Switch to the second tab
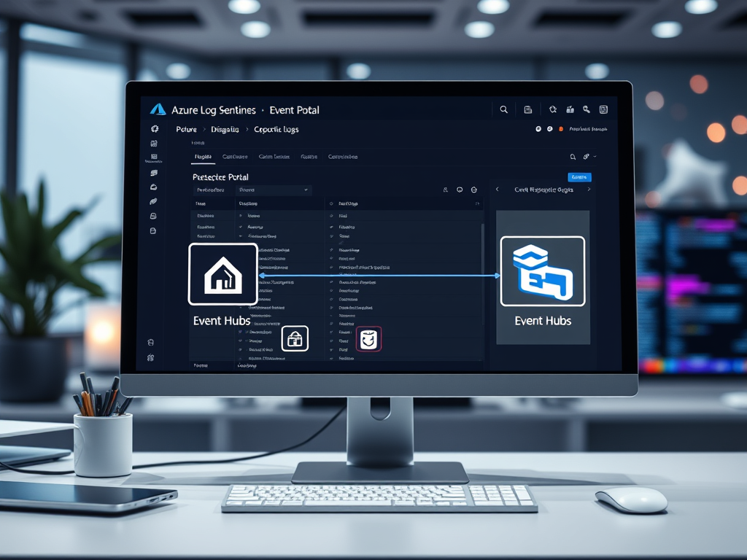This screenshot has width=747, height=560. coord(235,157)
